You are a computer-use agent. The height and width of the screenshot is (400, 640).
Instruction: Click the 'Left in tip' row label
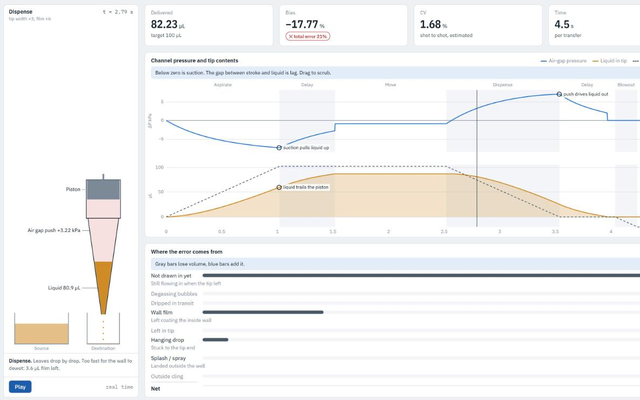click(x=162, y=331)
